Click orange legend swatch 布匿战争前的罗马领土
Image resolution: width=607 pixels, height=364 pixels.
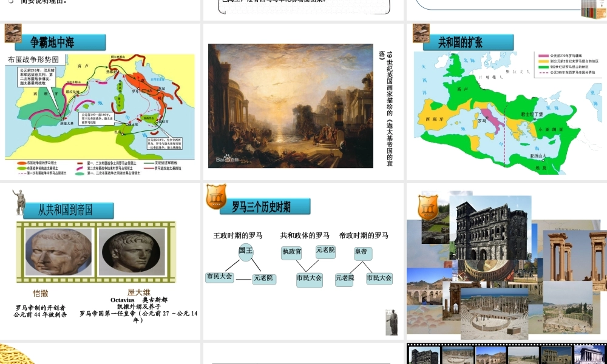click(x=21, y=163)
